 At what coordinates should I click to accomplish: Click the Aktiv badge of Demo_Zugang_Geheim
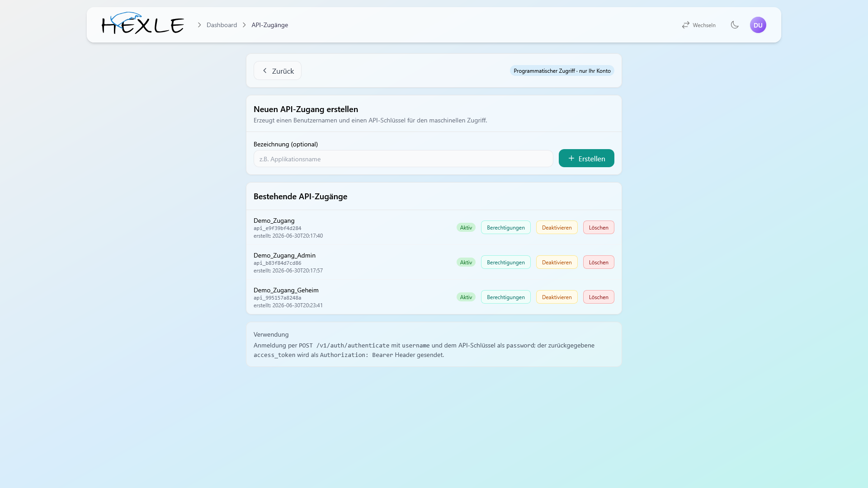(x=466, y=297)
